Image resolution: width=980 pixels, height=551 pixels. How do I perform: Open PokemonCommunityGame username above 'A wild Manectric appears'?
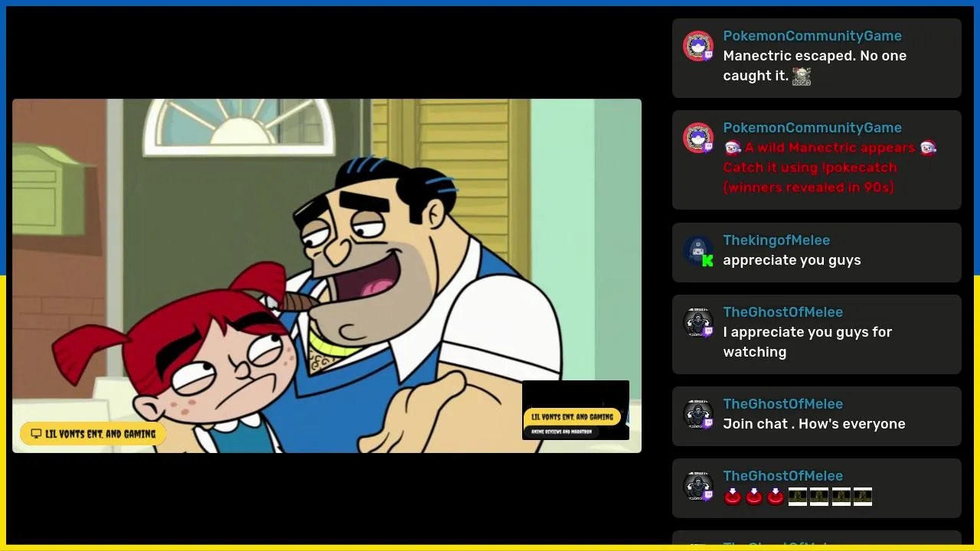point(812,128)
